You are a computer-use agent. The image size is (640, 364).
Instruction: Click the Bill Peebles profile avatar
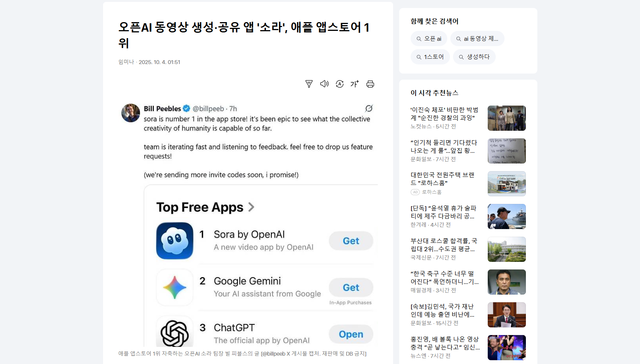tap(131, 113)
